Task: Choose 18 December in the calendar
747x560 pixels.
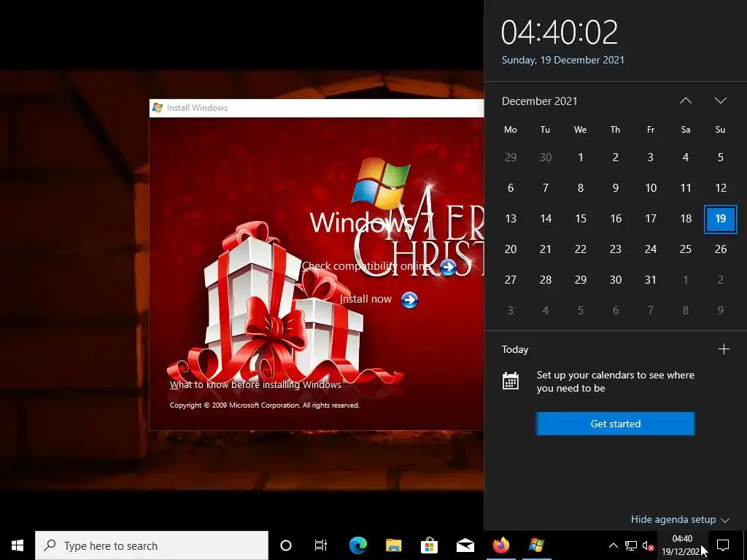Action: [686, 219]
